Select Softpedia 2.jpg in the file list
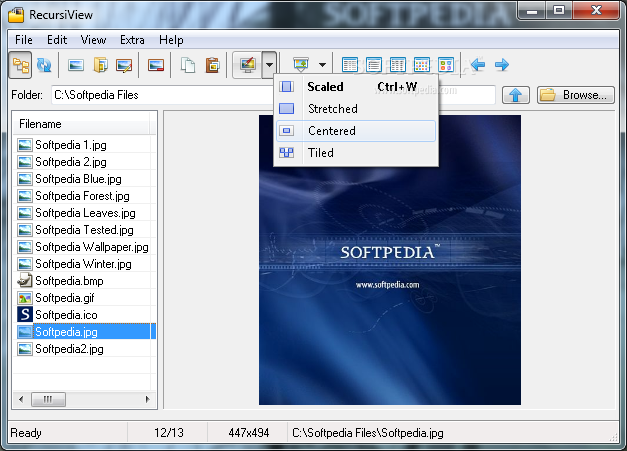This screenshot has height=451, width=627. coord(71,162)
